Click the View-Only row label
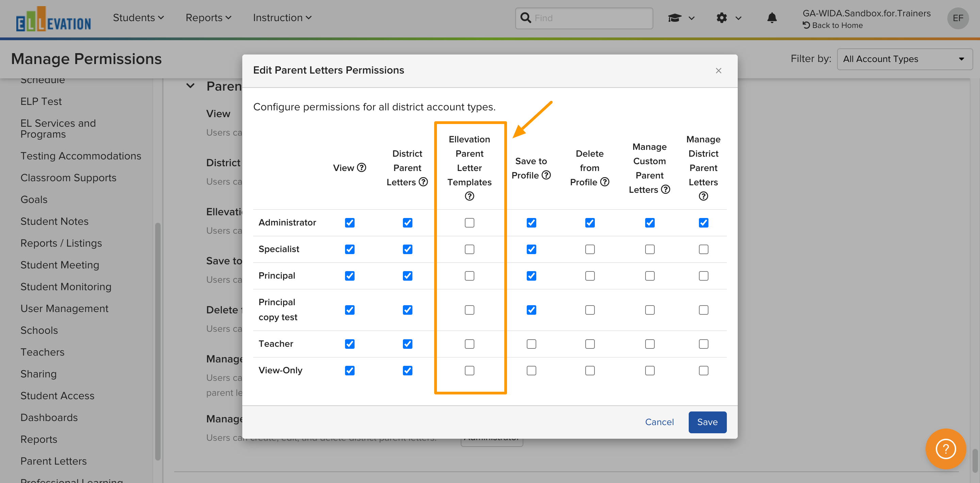This screenshot has width=980, height=483. pyautogui.click(x=280, y=371)
